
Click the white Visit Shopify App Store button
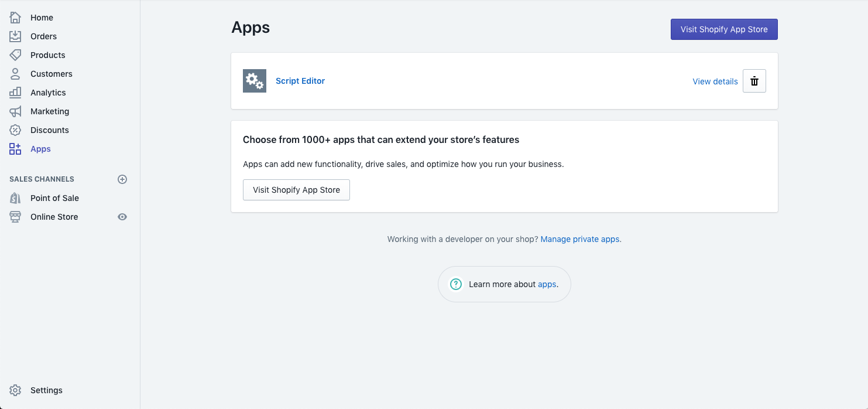[x=296, y=190]
